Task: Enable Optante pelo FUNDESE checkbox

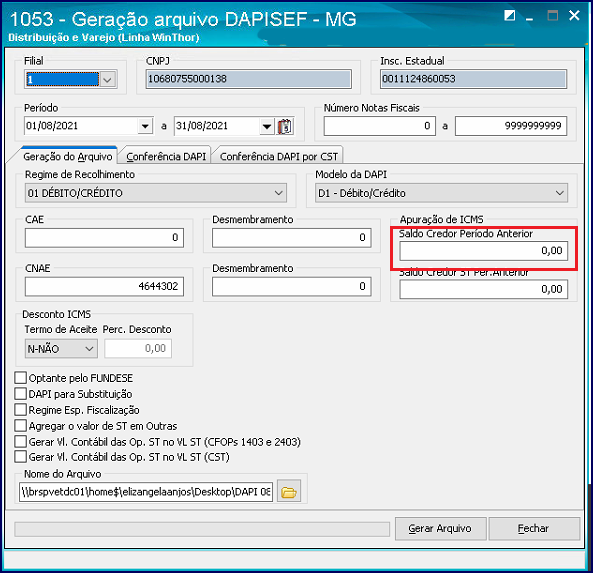Action: pos(20,378)
